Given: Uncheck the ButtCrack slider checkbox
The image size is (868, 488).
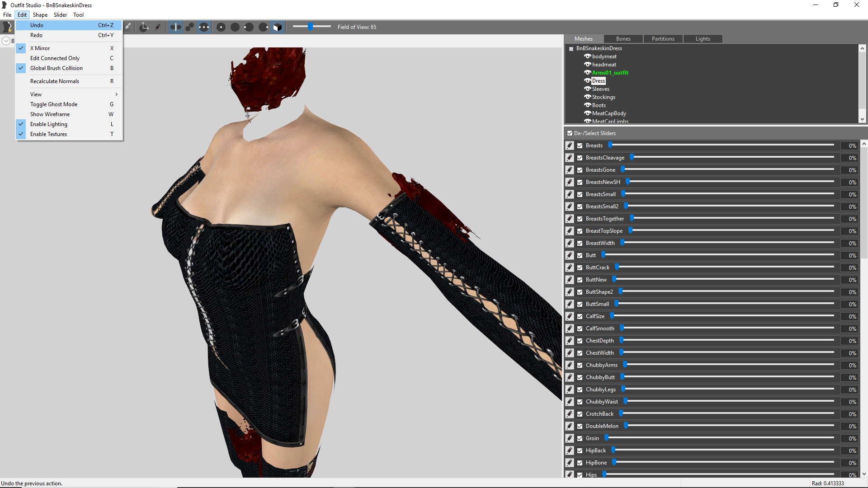Looking at the screenshot, I should point(580,267).
